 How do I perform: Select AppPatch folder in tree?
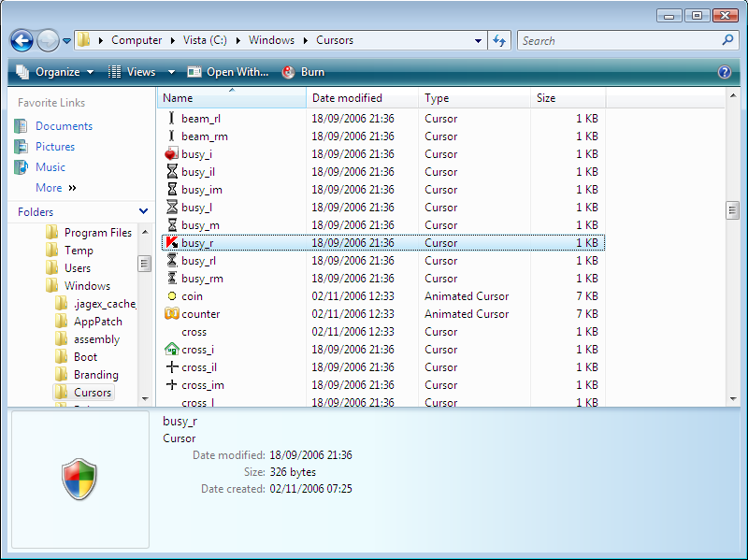pyautogui.click(x=98, y=322)
